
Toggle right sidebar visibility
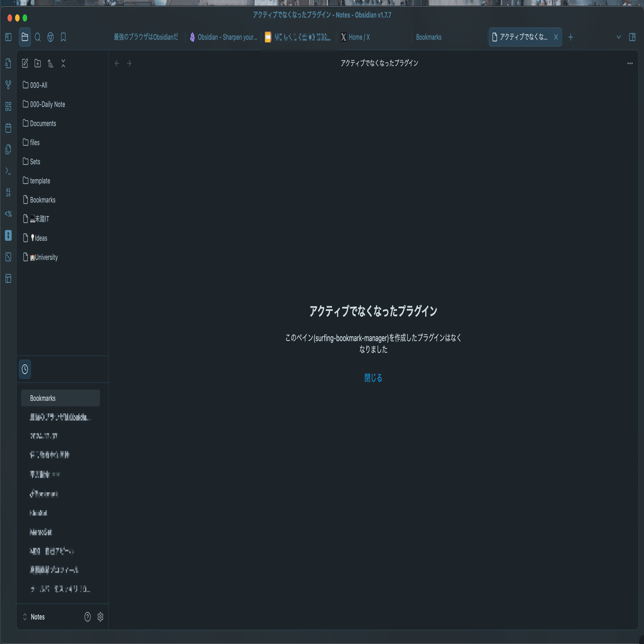click(632, 37)
